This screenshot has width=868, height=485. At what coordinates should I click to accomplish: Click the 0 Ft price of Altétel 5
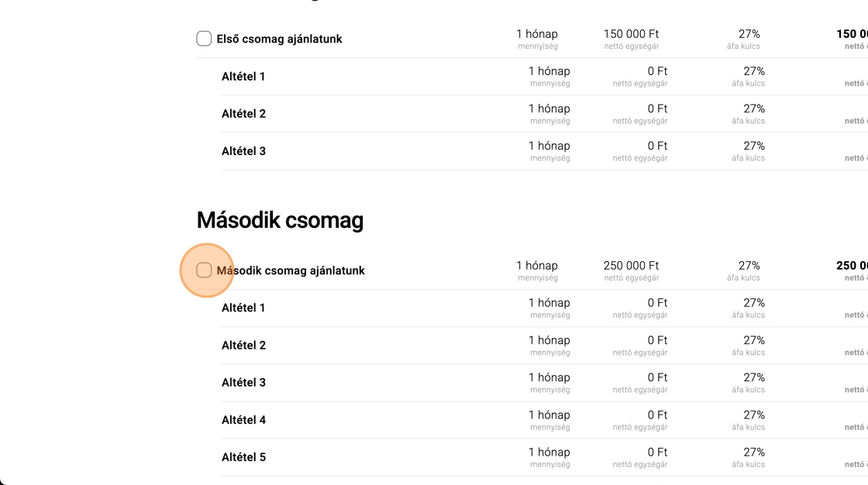pyautogui.click(x=657, y=452)
